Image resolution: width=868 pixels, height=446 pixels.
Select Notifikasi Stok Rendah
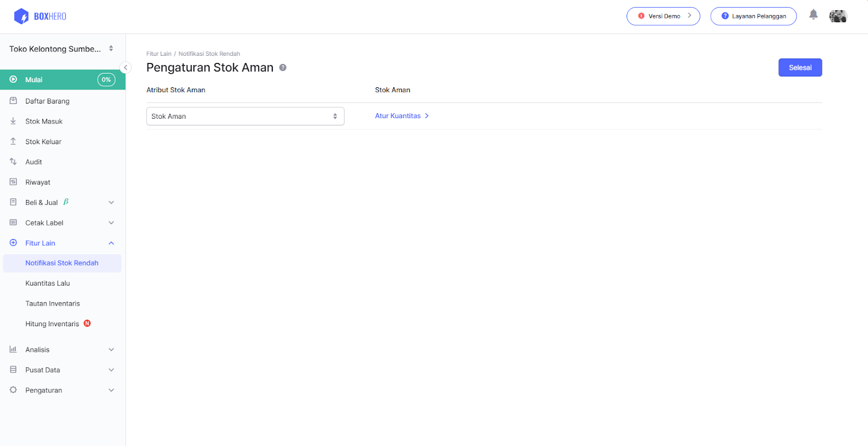point(62,263)
